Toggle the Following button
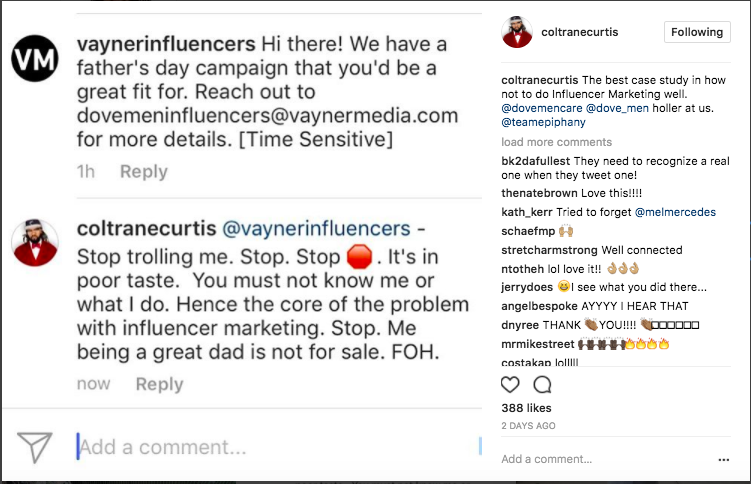 pyautogui.click(x=697, y=32)
